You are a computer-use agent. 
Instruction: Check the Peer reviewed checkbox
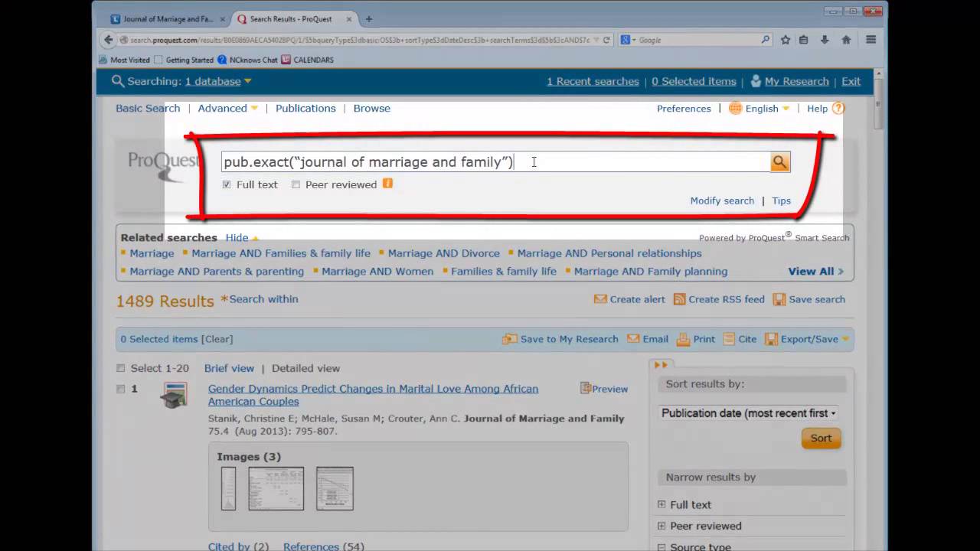(296, 184)
